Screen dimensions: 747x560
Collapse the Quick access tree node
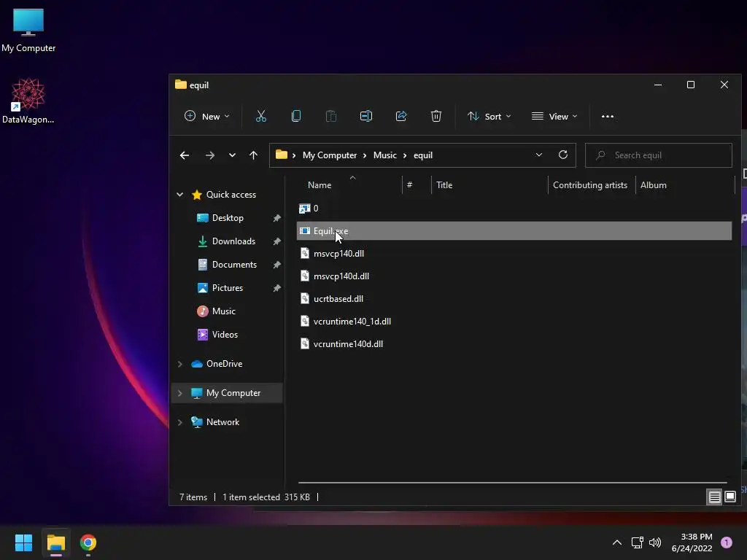(180, 194)
